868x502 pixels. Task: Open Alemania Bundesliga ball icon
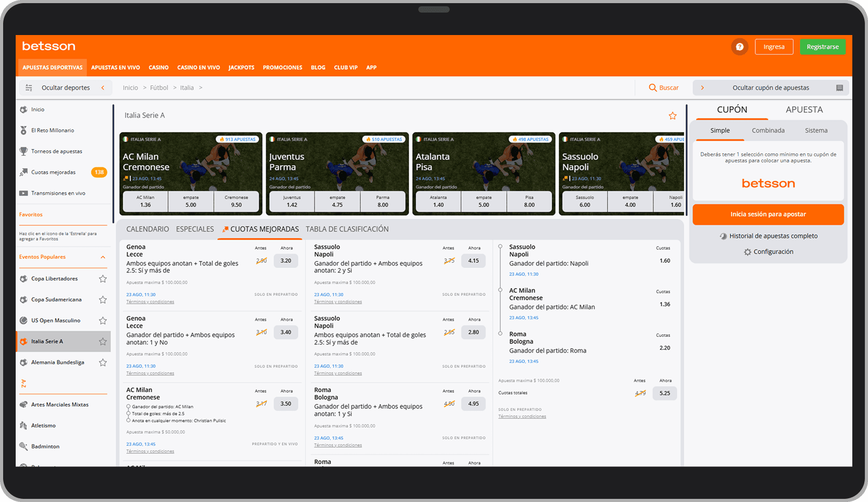pos(24,362)
